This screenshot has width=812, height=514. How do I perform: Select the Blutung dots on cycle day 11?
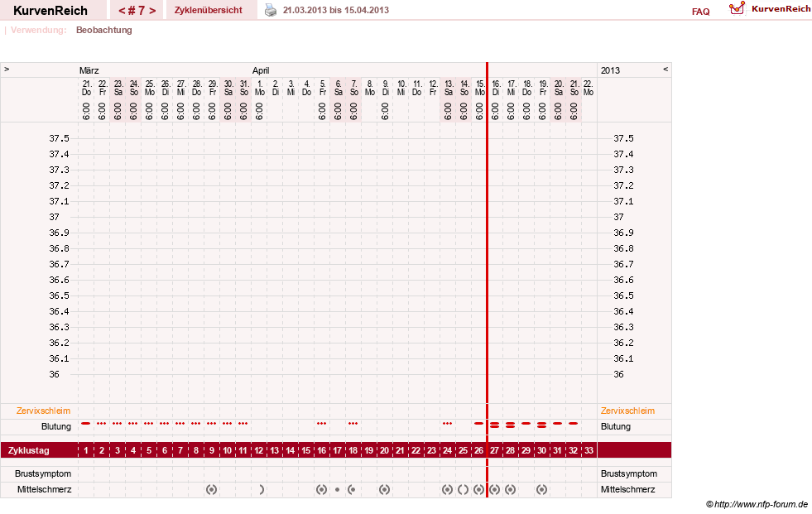(243, 424)
